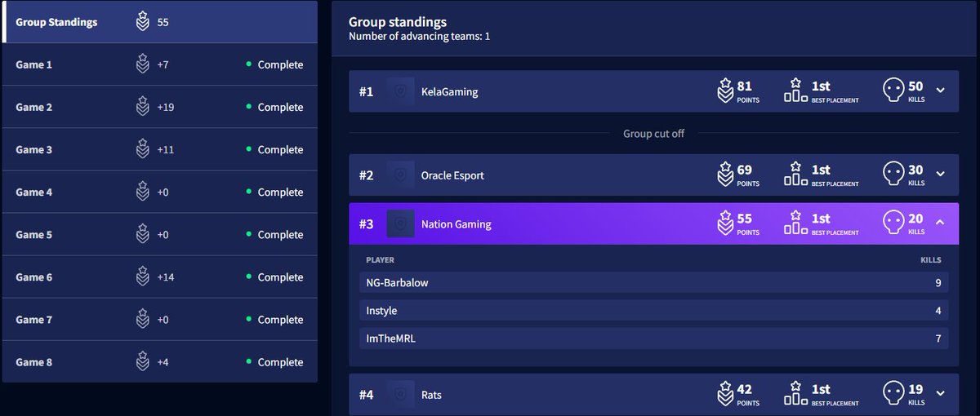
Task: Open the Group Standings tab
Action: [160, 22]
